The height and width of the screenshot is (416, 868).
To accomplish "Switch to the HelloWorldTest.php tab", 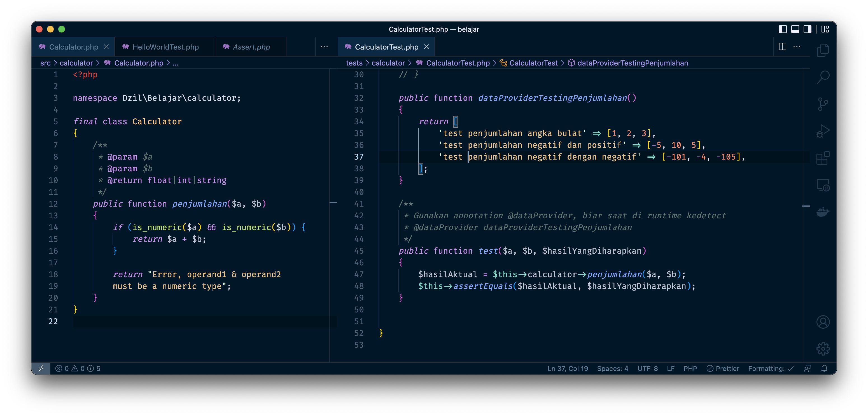I will 165,47.
